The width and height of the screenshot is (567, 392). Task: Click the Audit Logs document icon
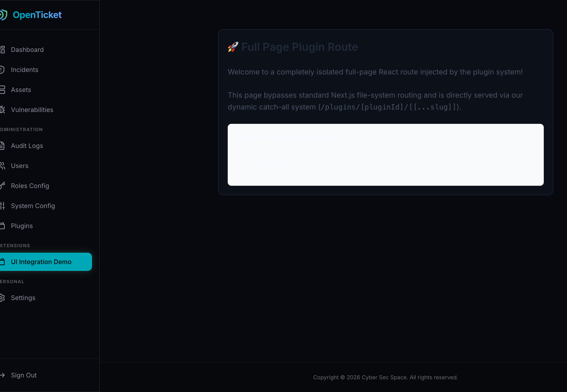(2, 145)
